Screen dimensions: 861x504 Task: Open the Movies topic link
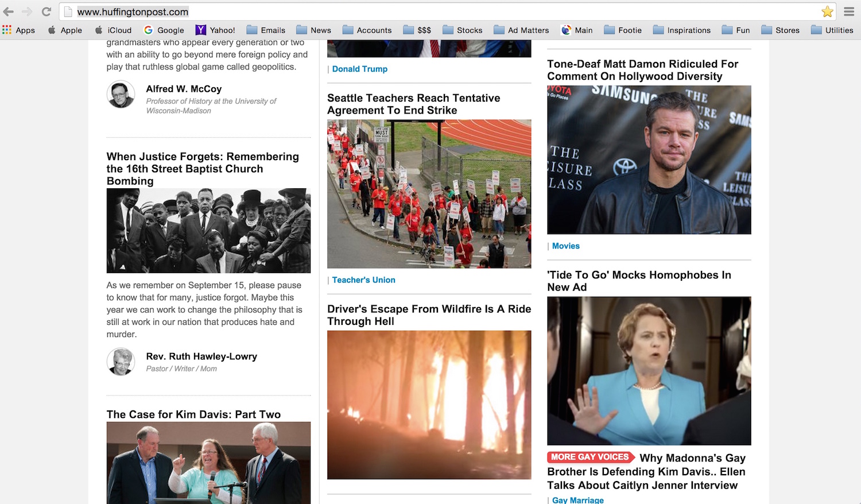(566, 246)
